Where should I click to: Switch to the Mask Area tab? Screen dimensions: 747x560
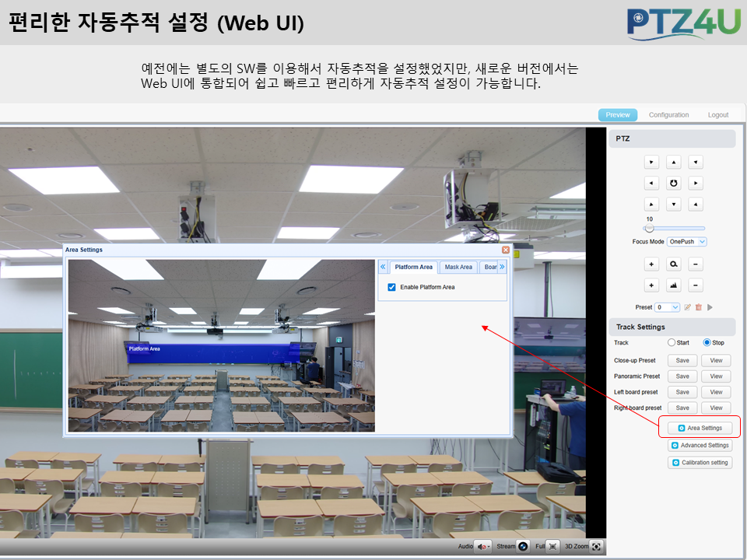tap(458, 267)
